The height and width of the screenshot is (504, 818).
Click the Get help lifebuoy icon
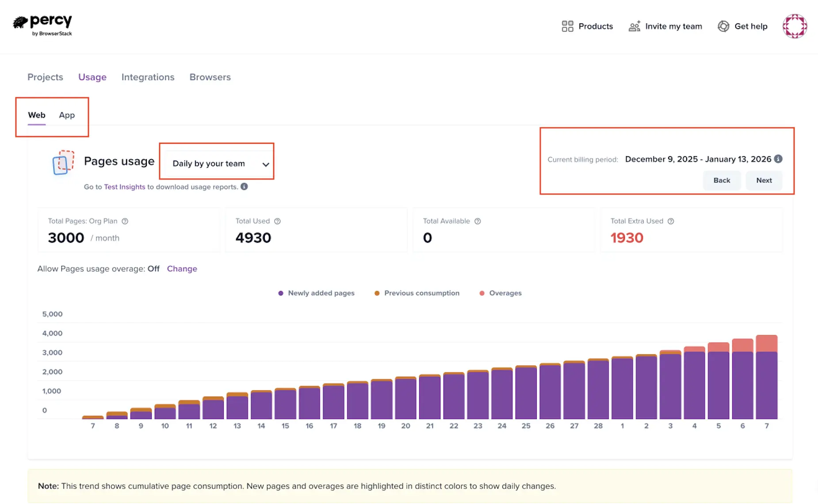point(723,27)
